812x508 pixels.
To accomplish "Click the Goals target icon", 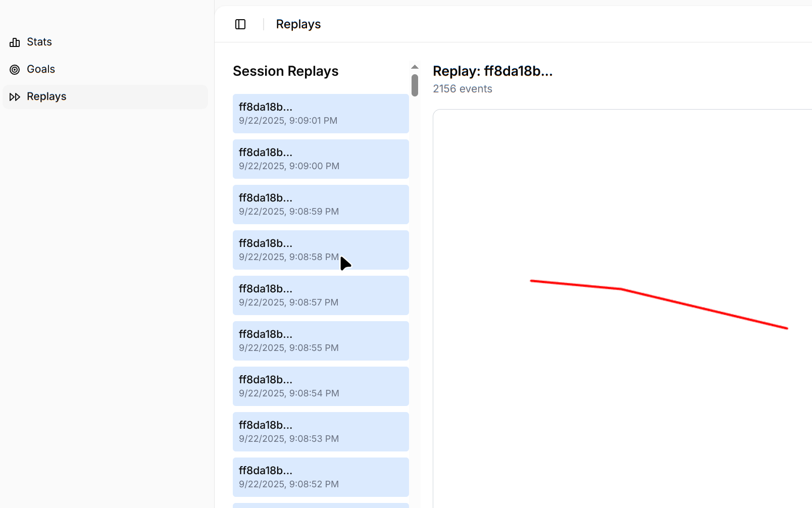I will tap(15, 70).
